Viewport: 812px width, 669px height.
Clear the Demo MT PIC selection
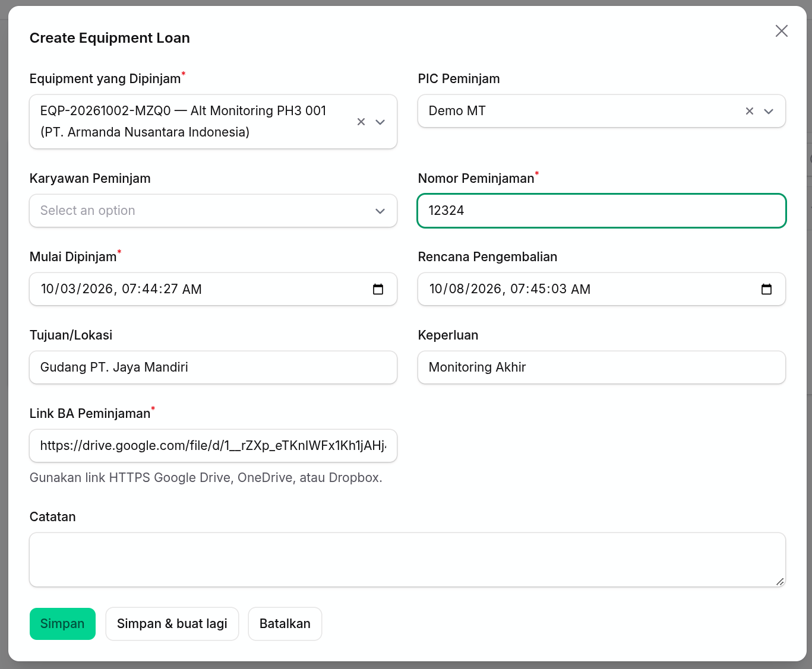750,111
